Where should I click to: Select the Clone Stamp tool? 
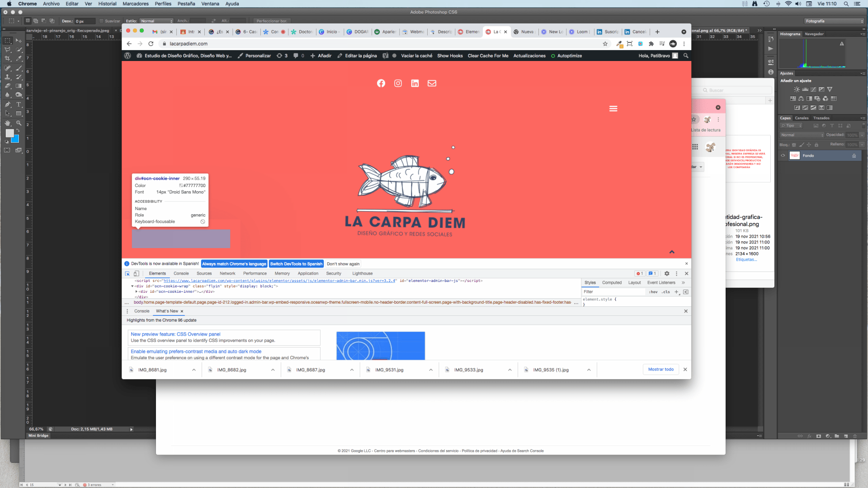tap(8, 77)
